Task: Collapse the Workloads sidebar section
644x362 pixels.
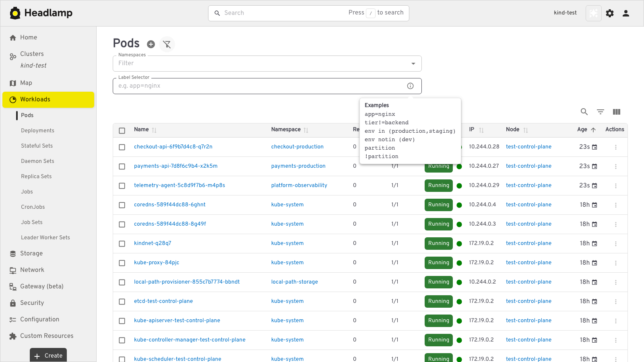Action: tap(48, 100)
